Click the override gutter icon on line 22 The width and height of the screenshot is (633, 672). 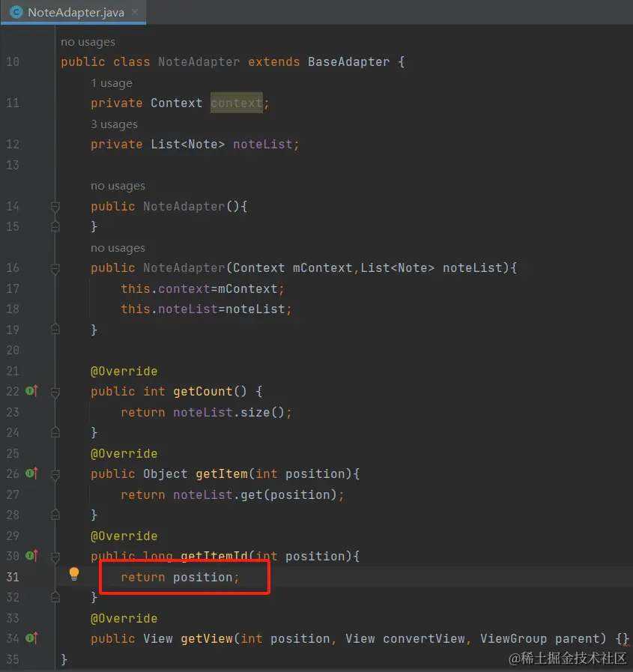point(31,391)
